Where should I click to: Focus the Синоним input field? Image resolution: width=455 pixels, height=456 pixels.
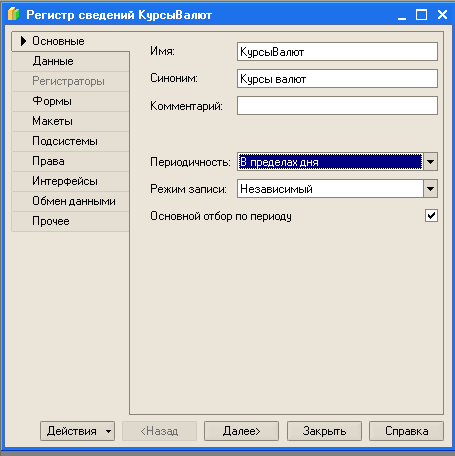[337, 79]
